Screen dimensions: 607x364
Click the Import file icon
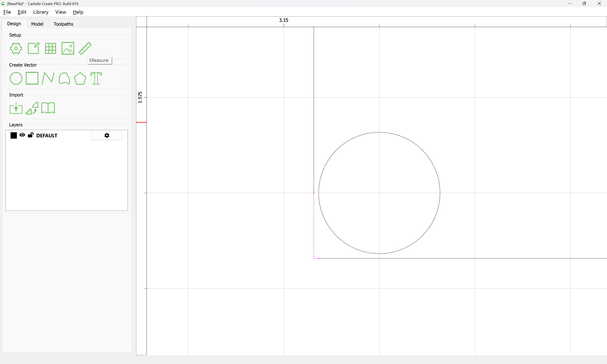(16, 108)
